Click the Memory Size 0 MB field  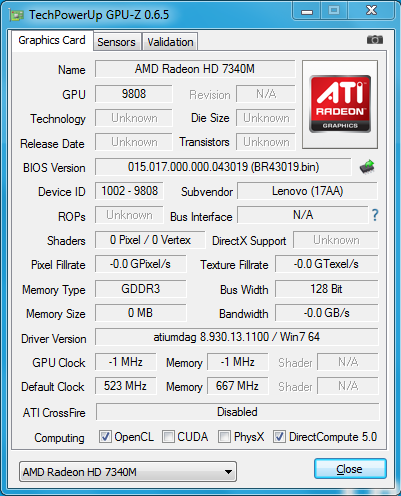coord(140,313)
